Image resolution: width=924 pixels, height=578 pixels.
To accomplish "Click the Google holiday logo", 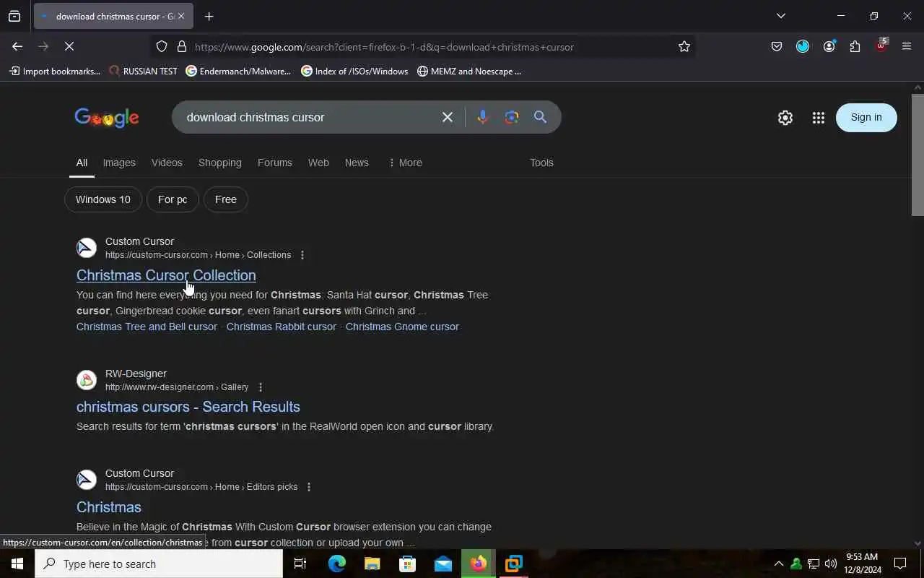I will (x=107, y=118).
